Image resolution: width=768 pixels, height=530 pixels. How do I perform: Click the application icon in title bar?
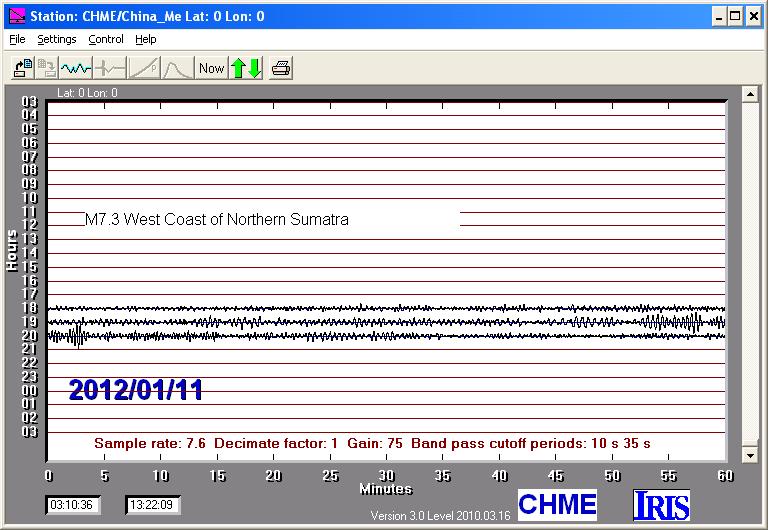15,16
